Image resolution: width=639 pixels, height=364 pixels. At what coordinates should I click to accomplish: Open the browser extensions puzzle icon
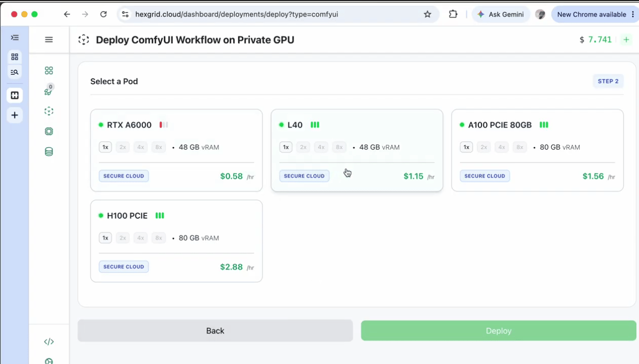[x=453, y=14]
